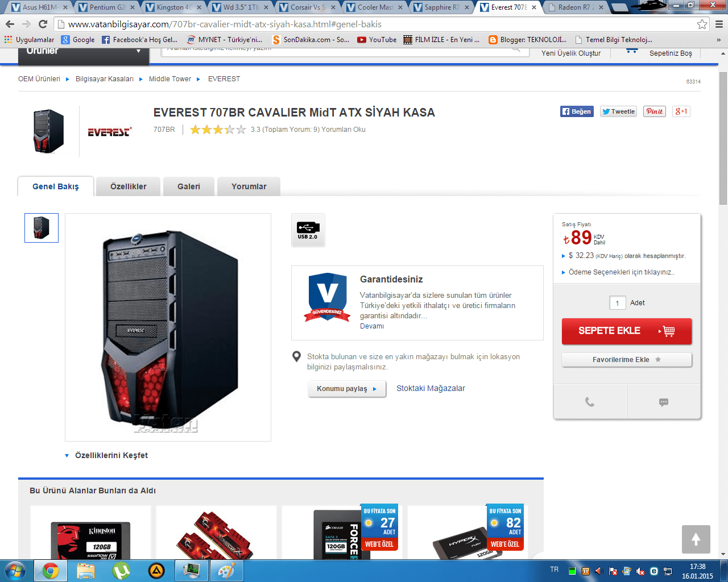
Task: Click the main product image
Action: (168, 327)
